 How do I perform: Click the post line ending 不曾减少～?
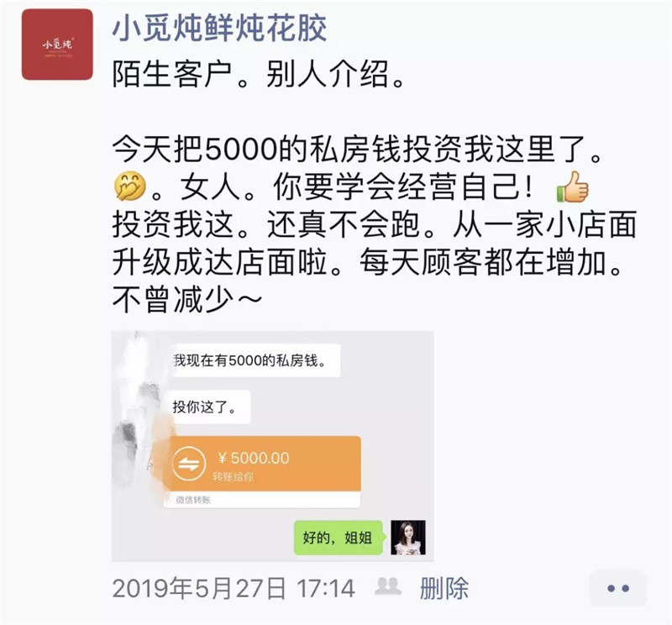click(x=186, y=299)
